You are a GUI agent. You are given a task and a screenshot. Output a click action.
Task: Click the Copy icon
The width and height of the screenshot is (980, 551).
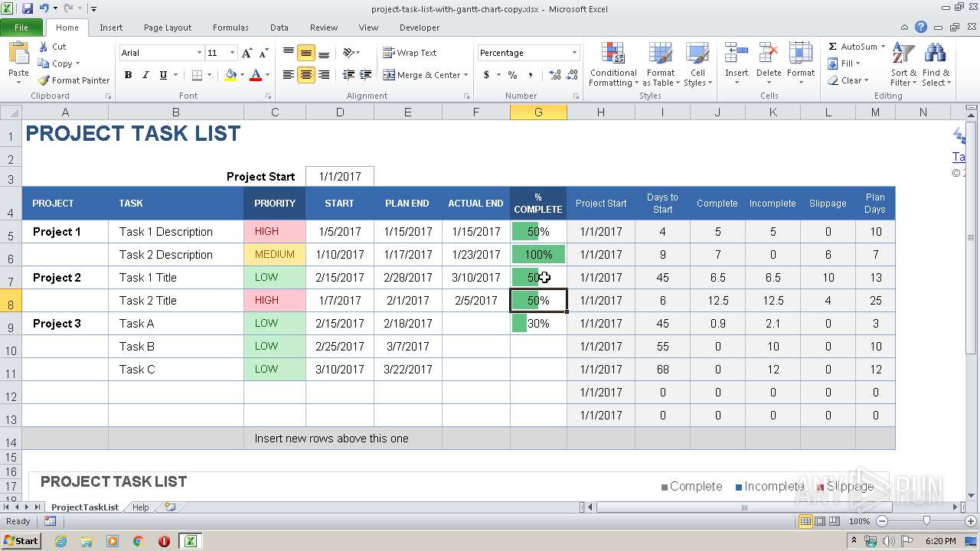point(44,64)
